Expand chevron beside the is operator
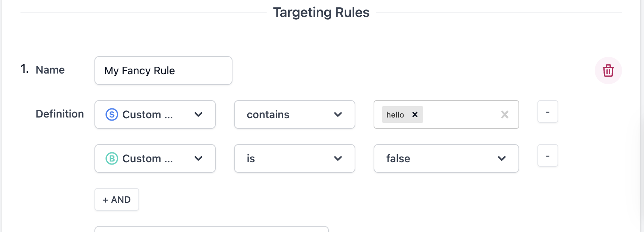Viewport: 644px width, 232px height. [x=338, y=158]
